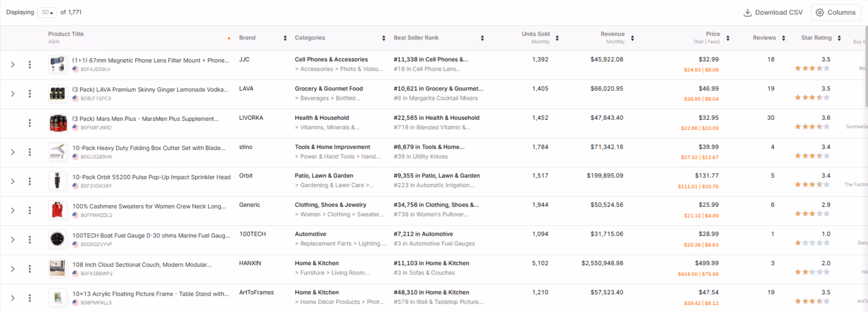Screen dimensions: 868x312
Task: Sort the Revenue column
Action: (x=632, y=38)
